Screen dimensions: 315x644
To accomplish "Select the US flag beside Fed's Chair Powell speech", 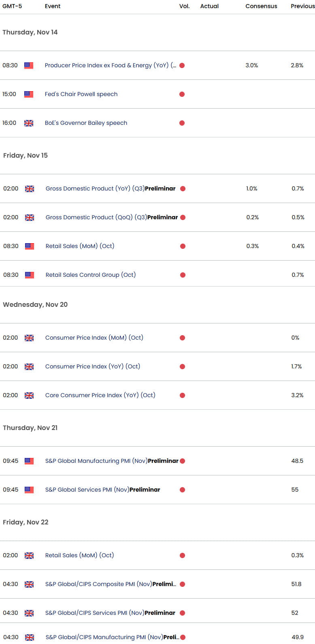I will [x=28, y=94].
